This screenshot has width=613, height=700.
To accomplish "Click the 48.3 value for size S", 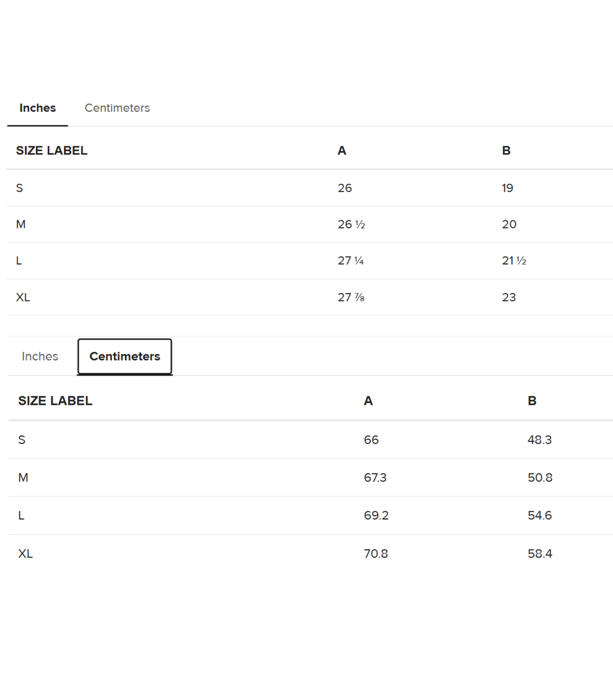I will (x=539, y=440).
